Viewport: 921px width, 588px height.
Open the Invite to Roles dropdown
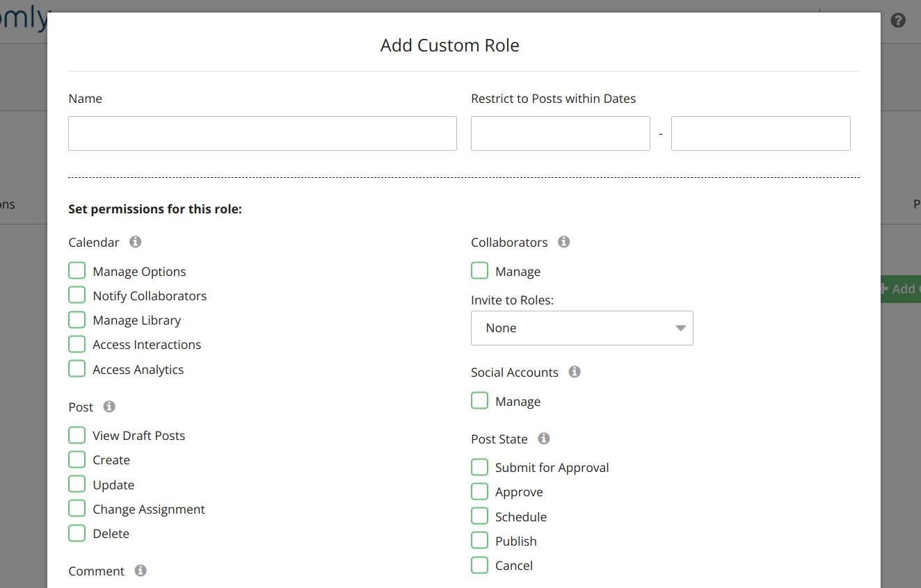tap(582, 328)
